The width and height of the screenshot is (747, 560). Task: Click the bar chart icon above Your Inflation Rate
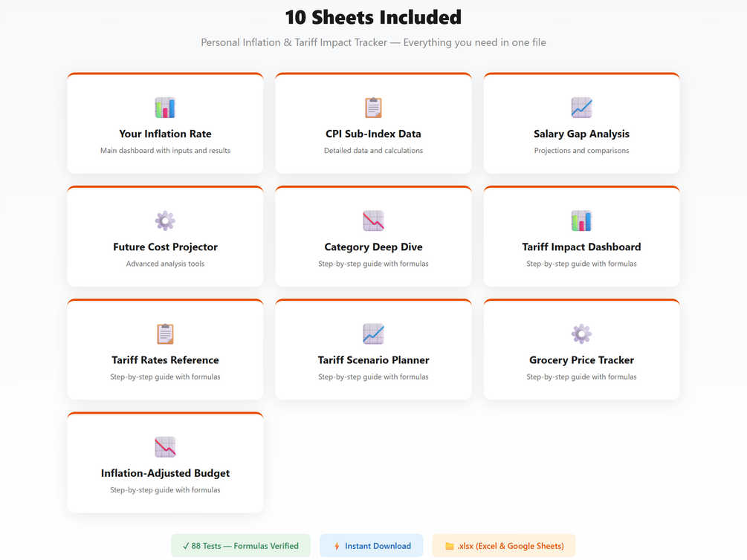tap(165, 108)
